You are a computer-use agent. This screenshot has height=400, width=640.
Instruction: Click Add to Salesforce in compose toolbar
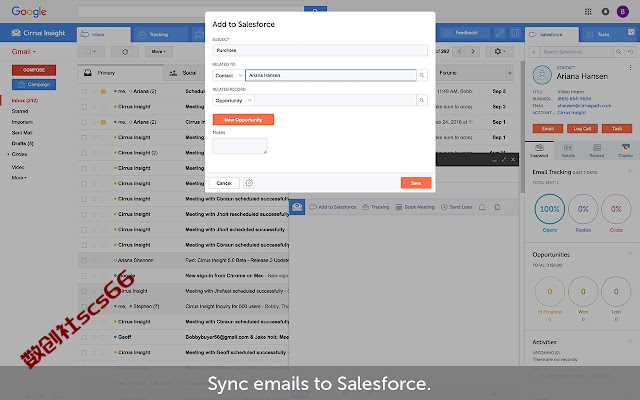click(x=333, y=207)
